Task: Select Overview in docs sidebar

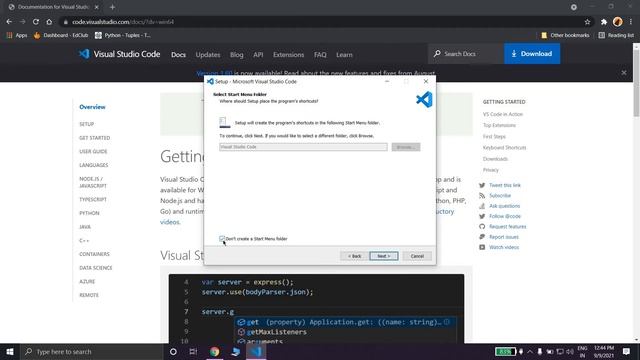Action: [92, 107]
